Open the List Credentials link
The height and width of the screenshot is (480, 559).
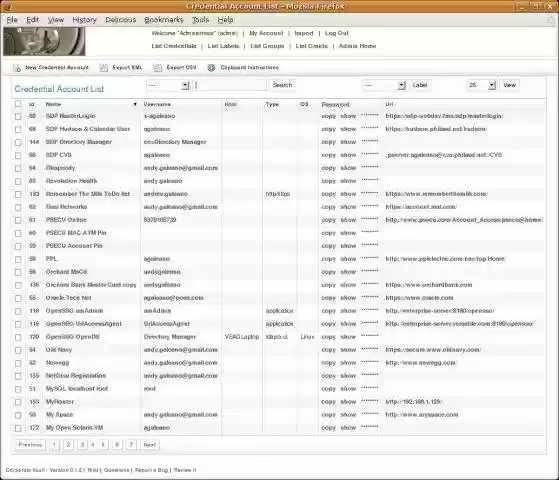coord(174,46)
